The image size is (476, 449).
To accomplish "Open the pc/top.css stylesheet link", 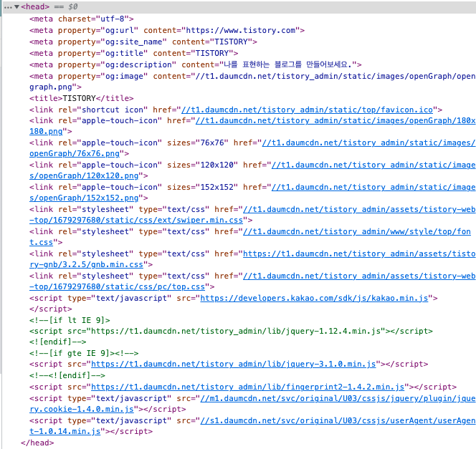I will pyautogui.click(x=252, y=281).
